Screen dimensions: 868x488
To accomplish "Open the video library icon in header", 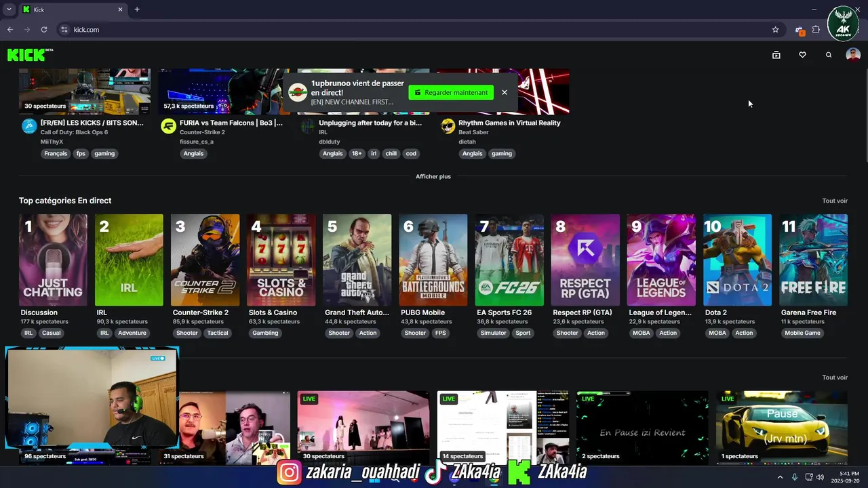I will pos(776,55).
